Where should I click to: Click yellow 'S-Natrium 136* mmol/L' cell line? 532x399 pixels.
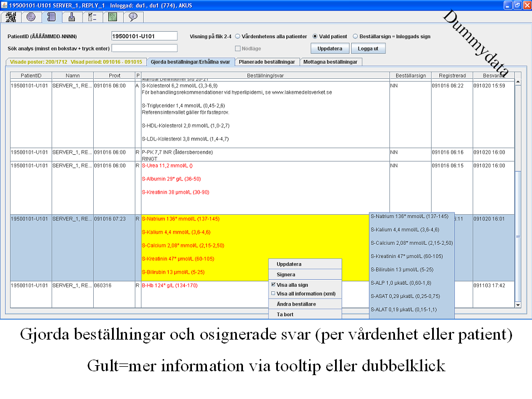180,219
